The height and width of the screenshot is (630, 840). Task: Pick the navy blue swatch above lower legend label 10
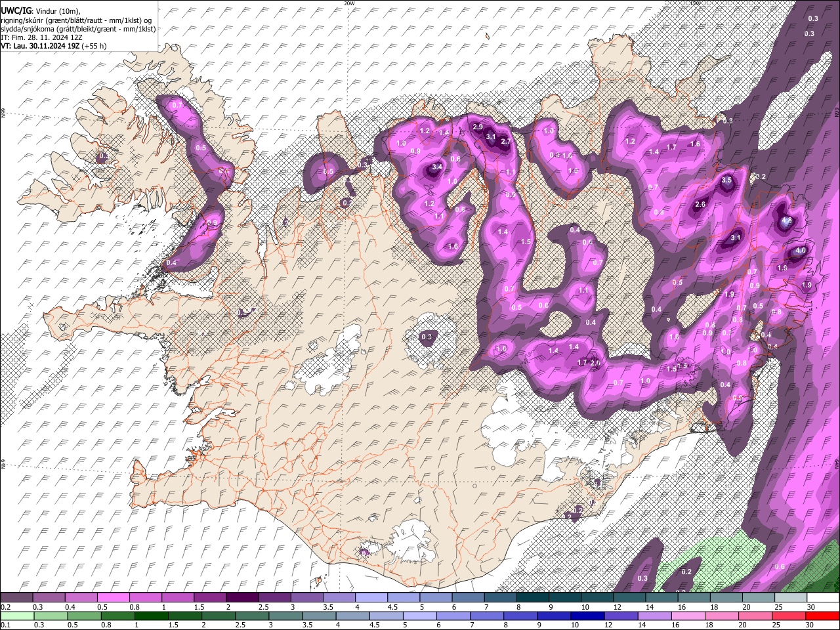(587, 616)
